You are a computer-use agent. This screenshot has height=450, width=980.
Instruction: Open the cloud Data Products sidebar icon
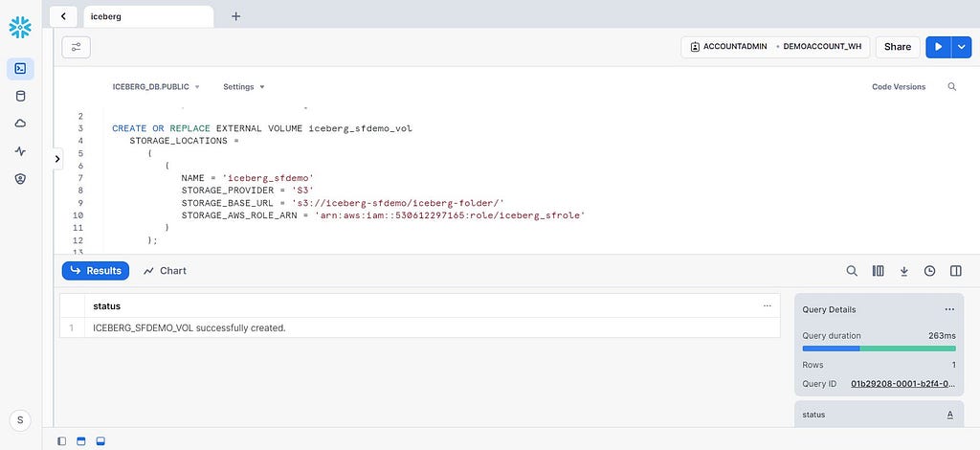[20, 124]
